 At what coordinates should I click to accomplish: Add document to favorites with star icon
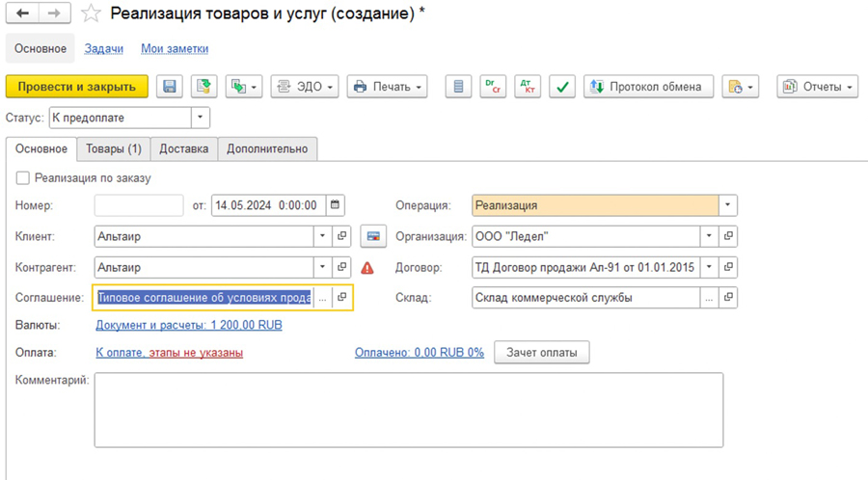click(x=91, y=13)
